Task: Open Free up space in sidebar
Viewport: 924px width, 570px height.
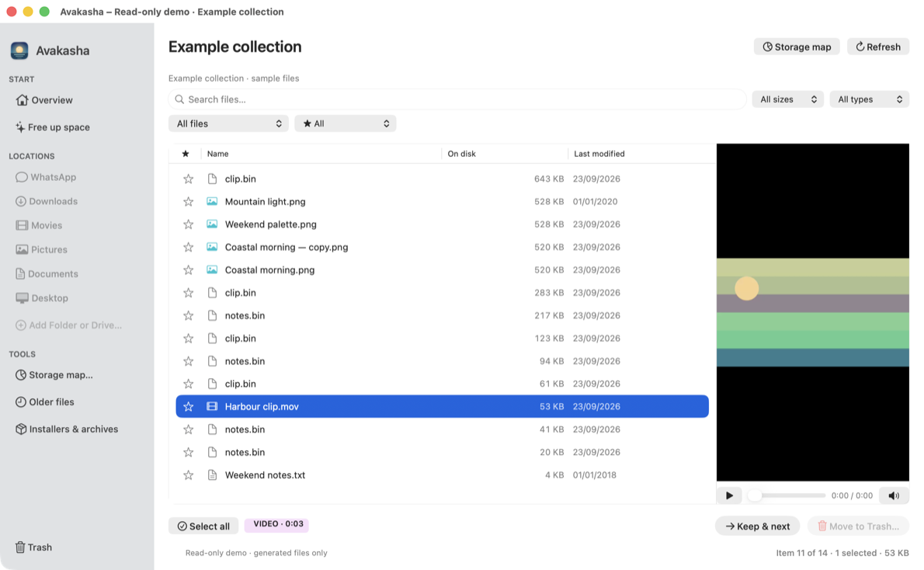Action: 53,127
